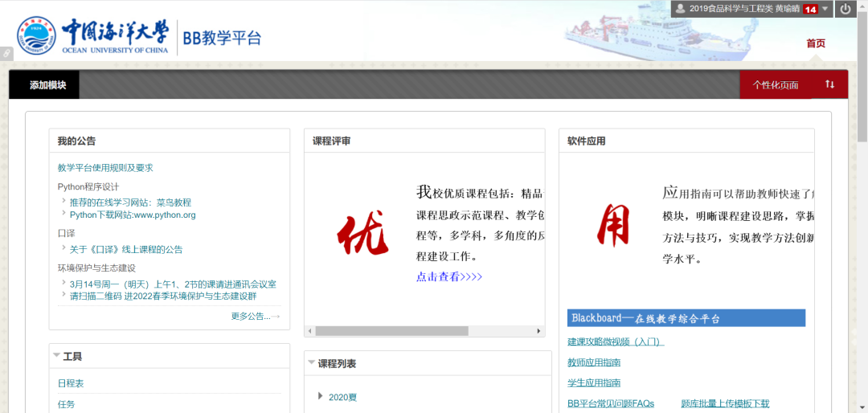This screenshot has width=868, height=413.
Task: Click the BB教学平台 title text
Action: point(222,39)
